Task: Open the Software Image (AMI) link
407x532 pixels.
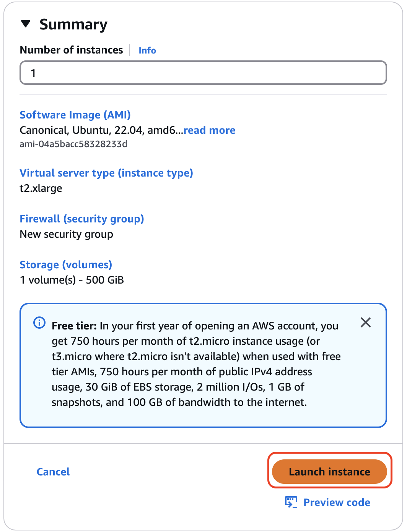Action: click(75, 115)
